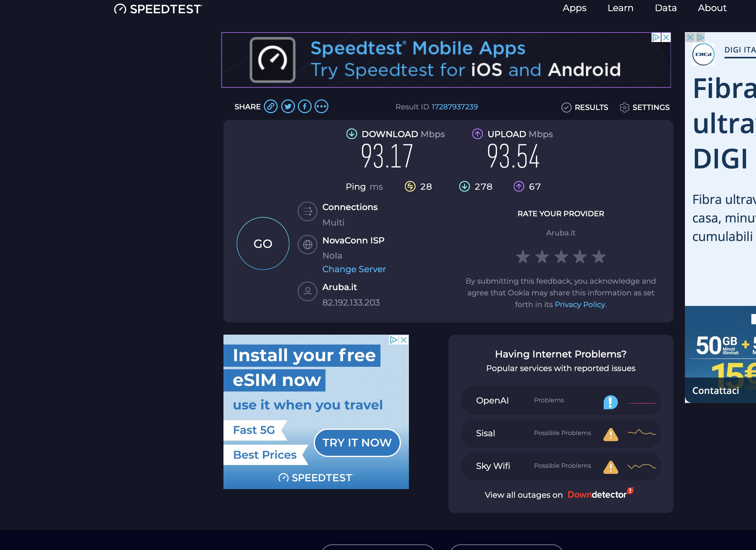Rate provider with fifth star
756x550 pixels.
tap(599, 257)
